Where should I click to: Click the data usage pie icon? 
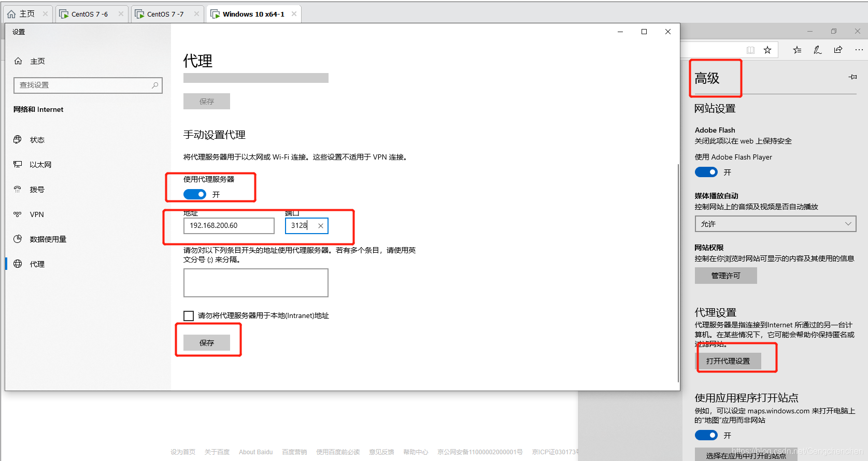[x=18, y=239]
